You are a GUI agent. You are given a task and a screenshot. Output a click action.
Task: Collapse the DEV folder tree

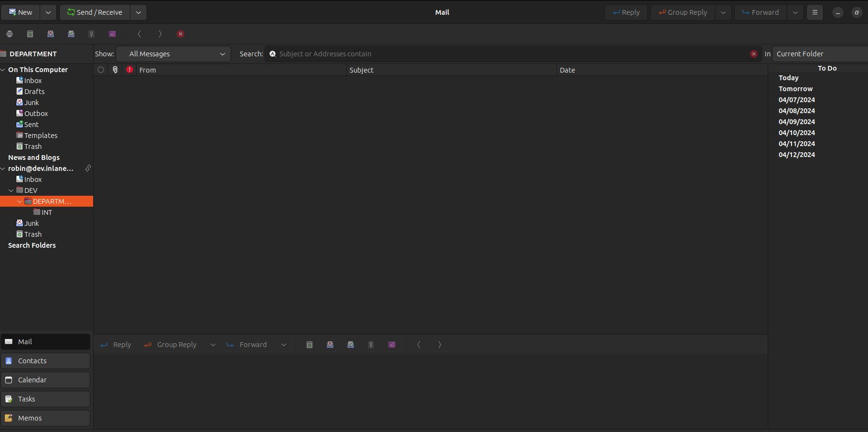[11, 190]
